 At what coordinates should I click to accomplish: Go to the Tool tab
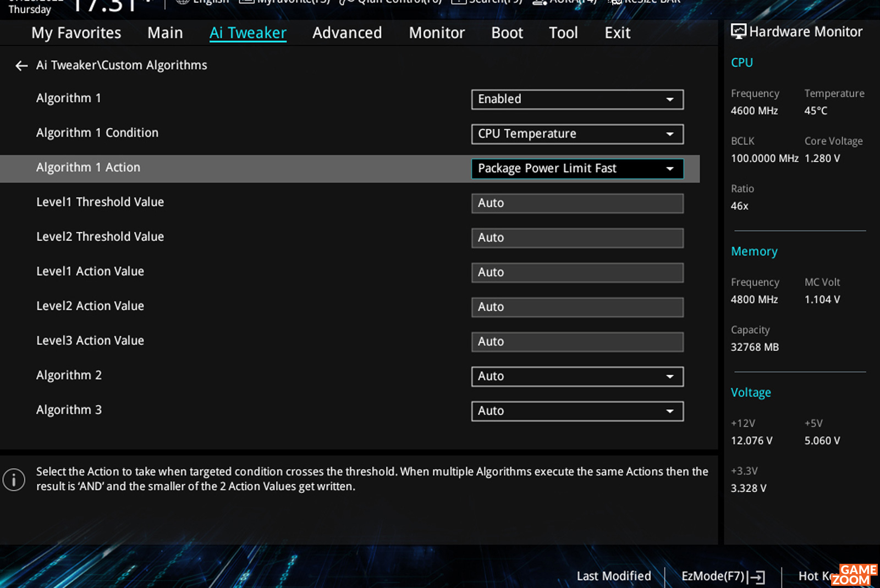[x=563, y=33]
